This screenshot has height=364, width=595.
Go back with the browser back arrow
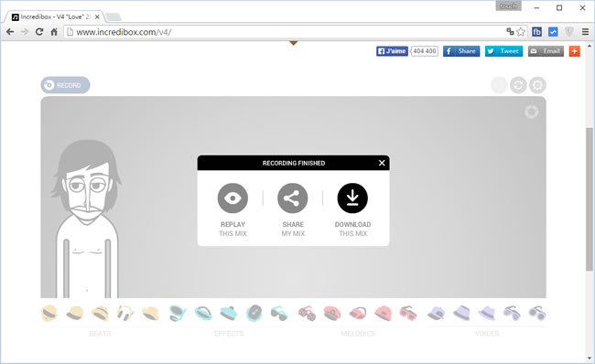coord(10,32)
